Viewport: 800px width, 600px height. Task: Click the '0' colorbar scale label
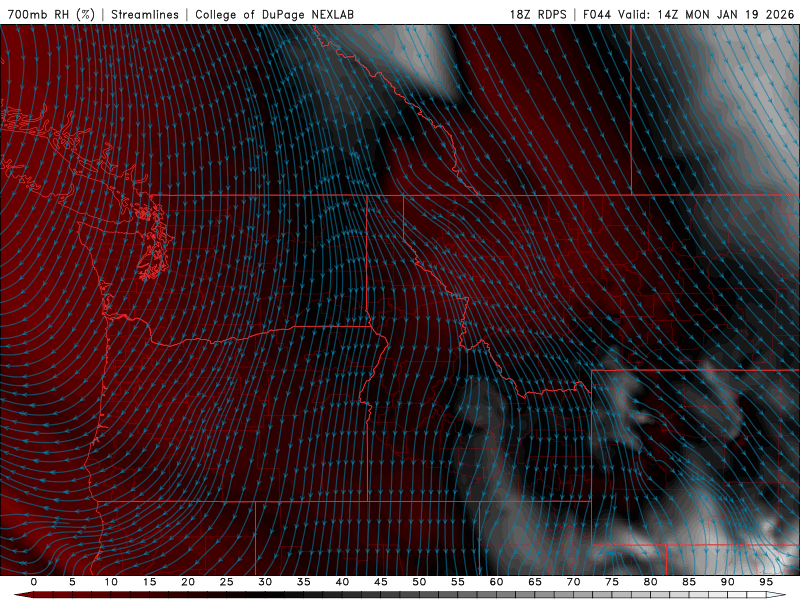[34, 582]
